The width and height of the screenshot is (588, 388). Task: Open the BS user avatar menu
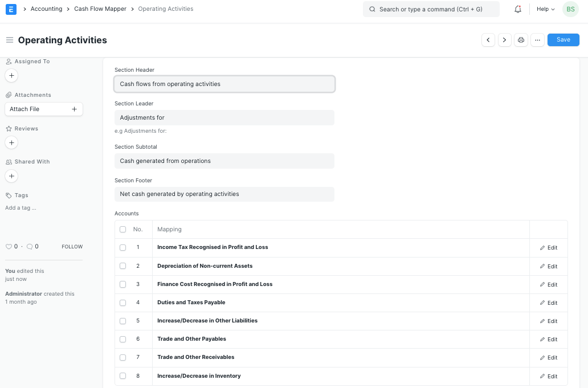[570, 9]
